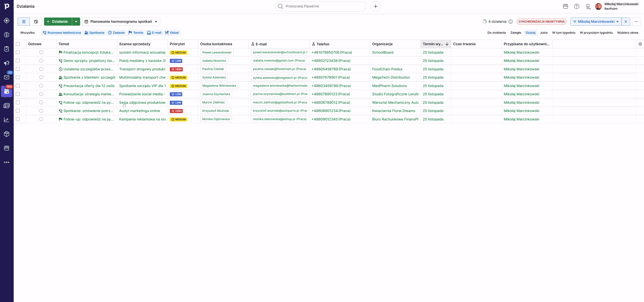Switch to calendar view icon
The width and height of the screenshot is (644, 302).
[x=36, y=21]
